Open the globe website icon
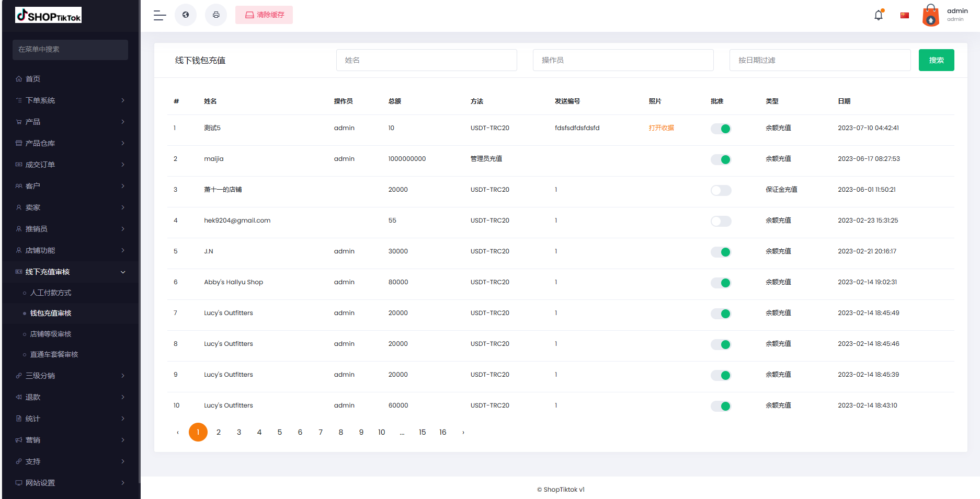The image size is (980, 499). [186, 15]
